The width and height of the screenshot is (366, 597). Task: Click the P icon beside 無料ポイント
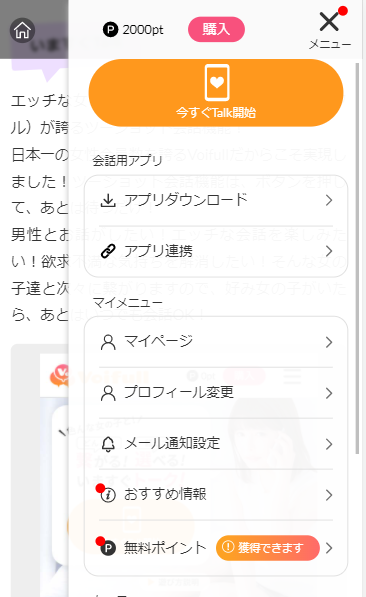point(108,548)
